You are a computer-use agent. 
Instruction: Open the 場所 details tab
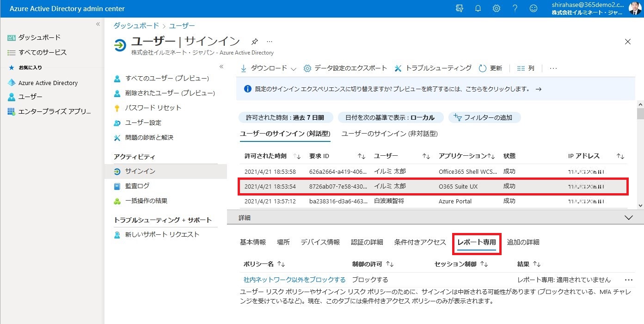pyautogui.click(x=283, y=242)
